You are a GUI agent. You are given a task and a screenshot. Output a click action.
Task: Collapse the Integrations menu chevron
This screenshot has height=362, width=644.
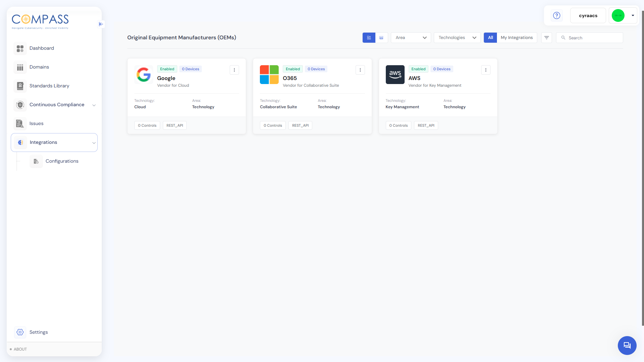[94, 143]
